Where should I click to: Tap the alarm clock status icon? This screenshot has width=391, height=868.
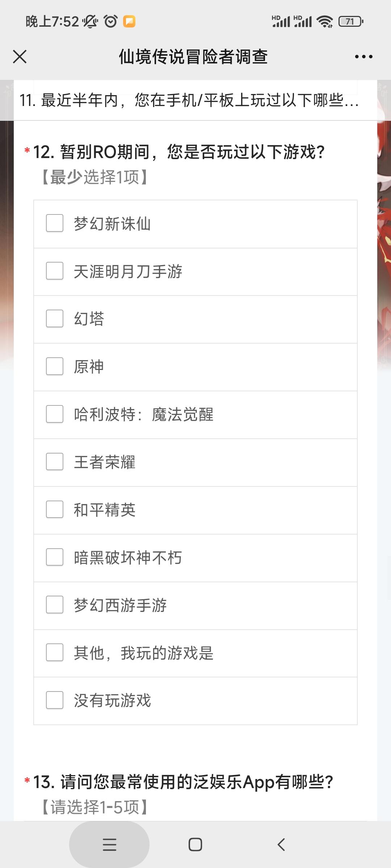coord(110,22)
